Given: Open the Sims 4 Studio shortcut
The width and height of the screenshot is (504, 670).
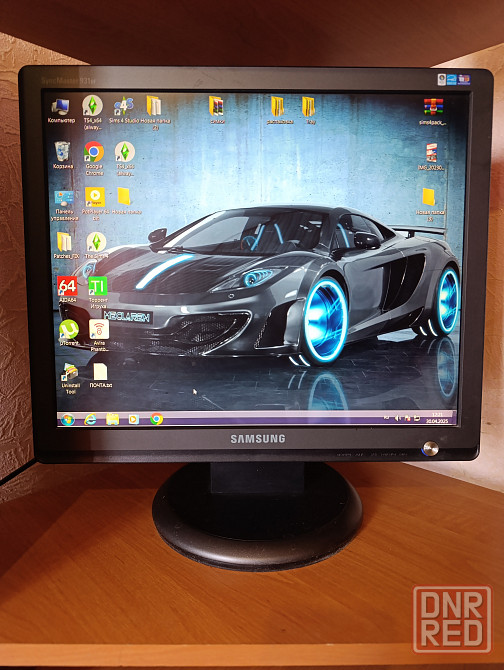Looking at the screenshot, I should (x=124, y=110).
